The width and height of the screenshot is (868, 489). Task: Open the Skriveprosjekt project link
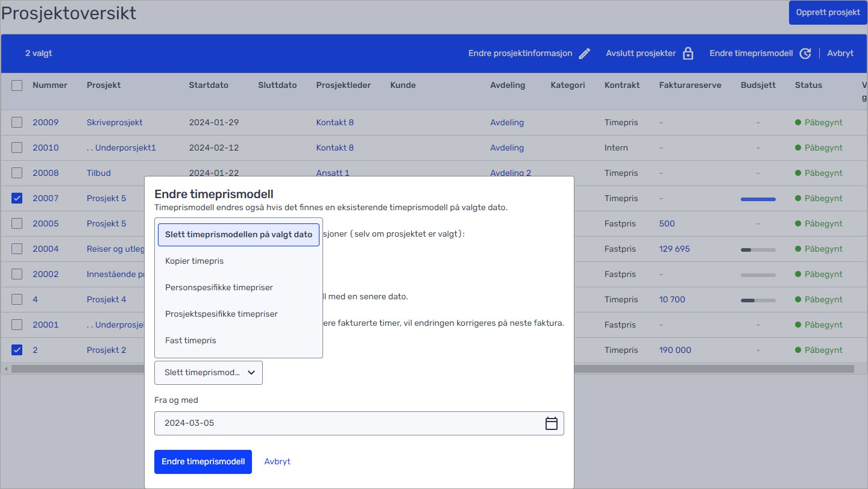pos(115,122)
